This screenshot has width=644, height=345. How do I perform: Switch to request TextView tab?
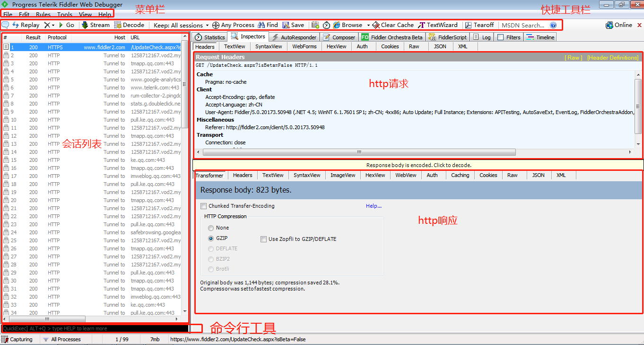coord(235,46)
